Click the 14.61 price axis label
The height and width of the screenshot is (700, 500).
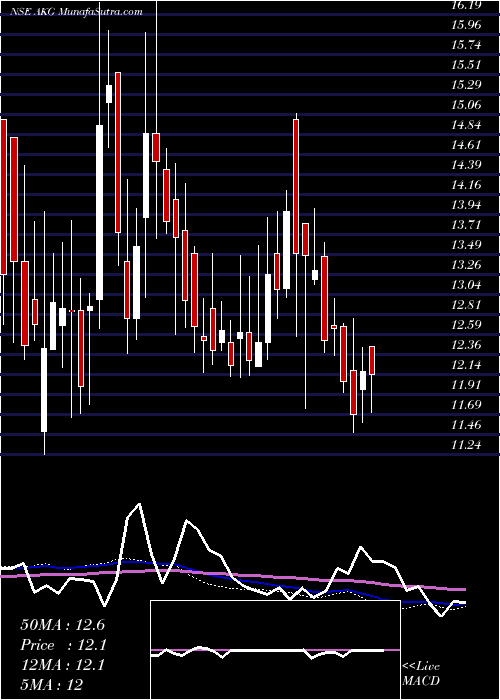coord(466,145)
